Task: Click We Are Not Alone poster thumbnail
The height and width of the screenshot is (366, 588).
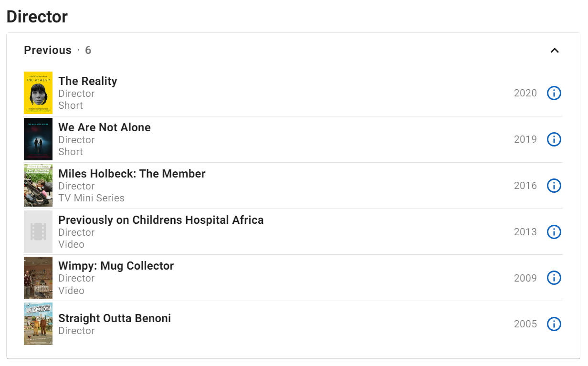Action: [x=38, y=139]
